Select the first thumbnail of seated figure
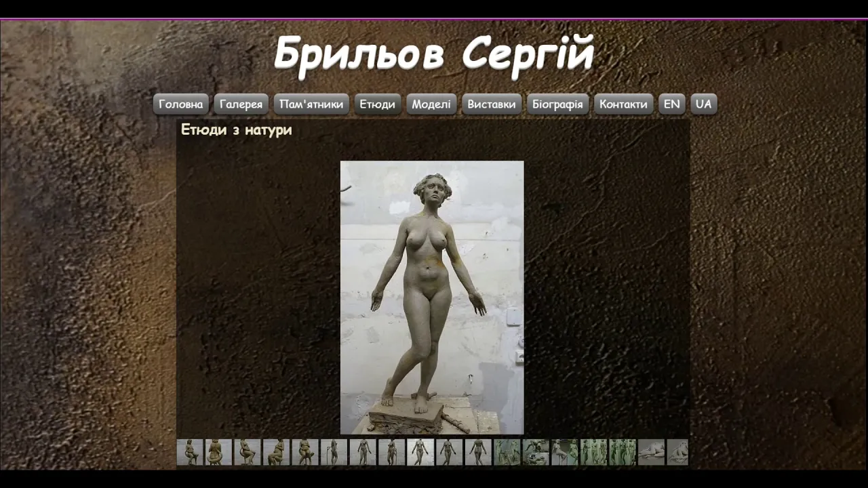 click(190, 452)
